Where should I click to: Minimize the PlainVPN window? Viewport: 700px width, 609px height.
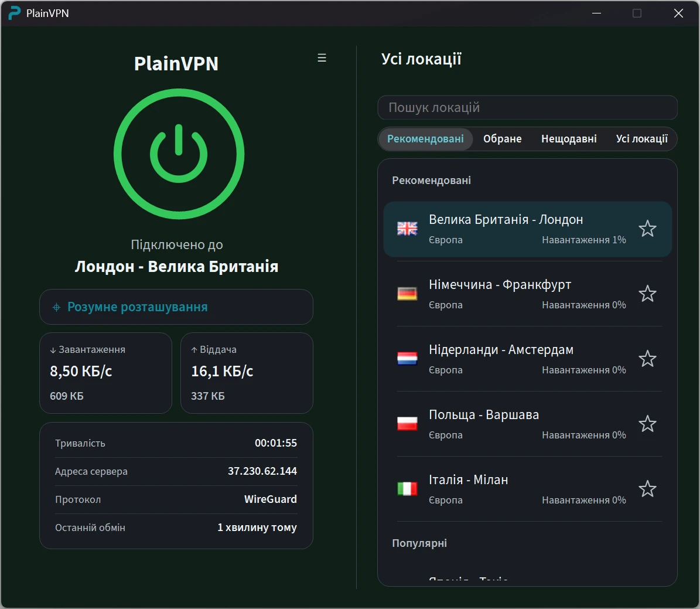tap(596, 13)
